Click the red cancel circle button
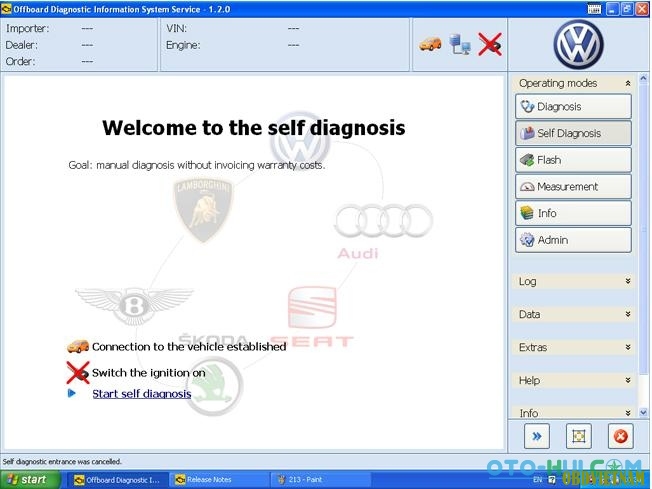652x489 pixels. coord(620,436)
